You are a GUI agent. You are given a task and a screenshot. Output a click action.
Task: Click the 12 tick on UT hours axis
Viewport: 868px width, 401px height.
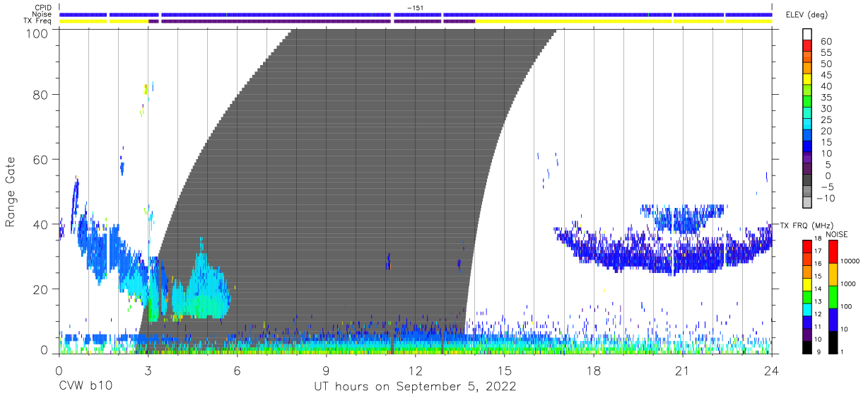pos(415,370)
